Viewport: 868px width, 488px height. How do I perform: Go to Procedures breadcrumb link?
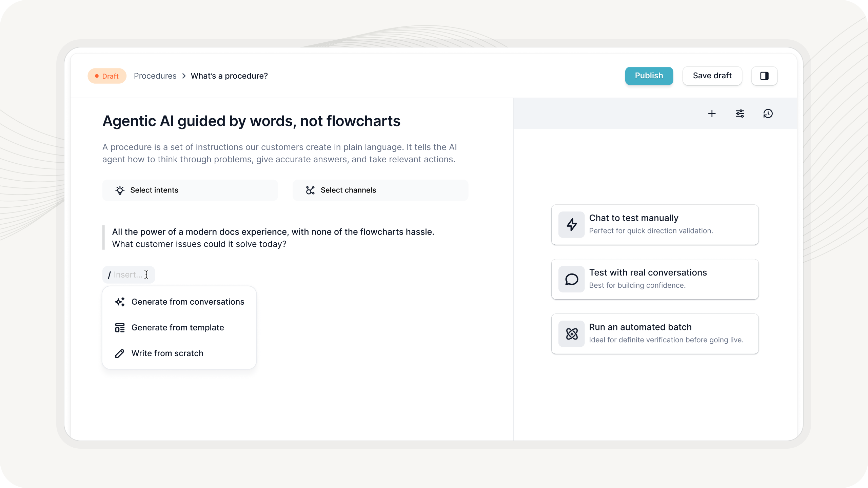tap(155, 76)
